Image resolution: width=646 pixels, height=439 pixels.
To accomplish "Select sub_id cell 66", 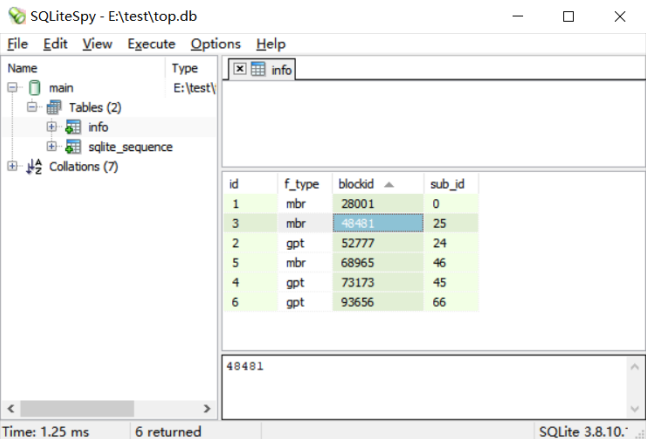I will 451,302.
